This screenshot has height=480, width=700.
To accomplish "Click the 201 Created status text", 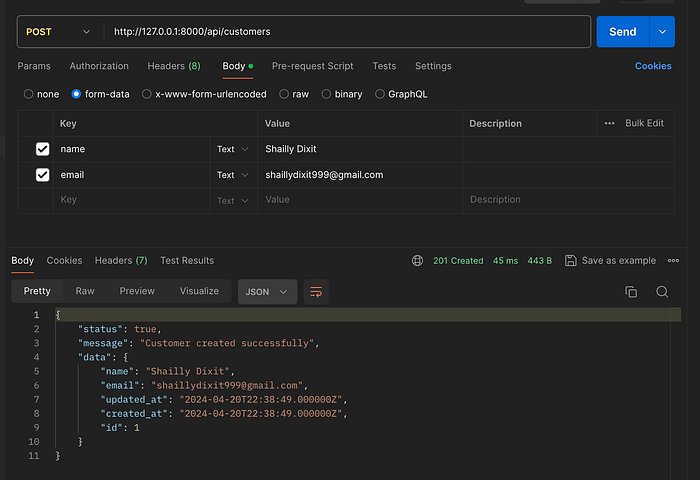I will [x=458, y=261].
